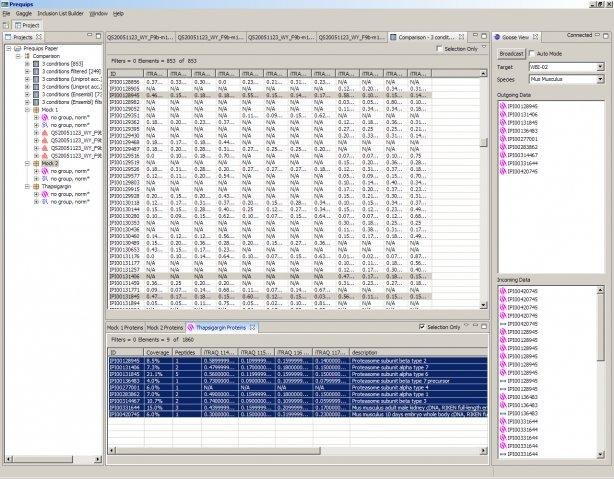
Task: Enable the Auto Mode checkbox
Action: (532, 53)
